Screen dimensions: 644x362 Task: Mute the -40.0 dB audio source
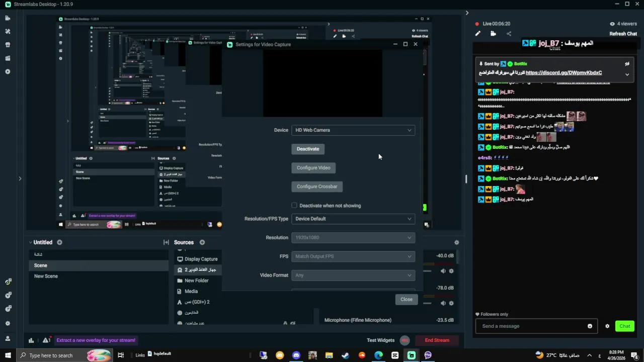pyautogui.click(x=443, y=271)
